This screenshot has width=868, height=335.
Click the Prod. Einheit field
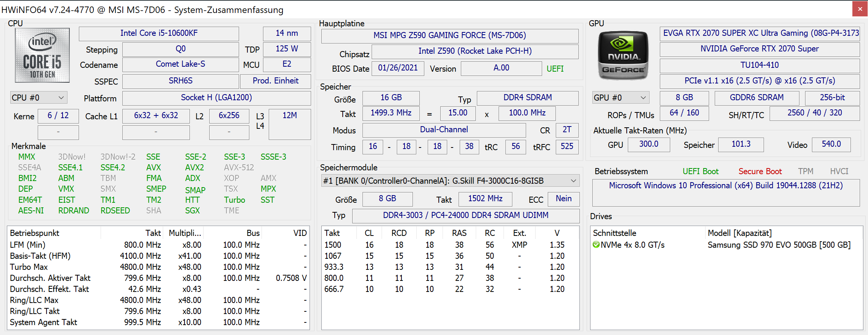pos(276,81)
